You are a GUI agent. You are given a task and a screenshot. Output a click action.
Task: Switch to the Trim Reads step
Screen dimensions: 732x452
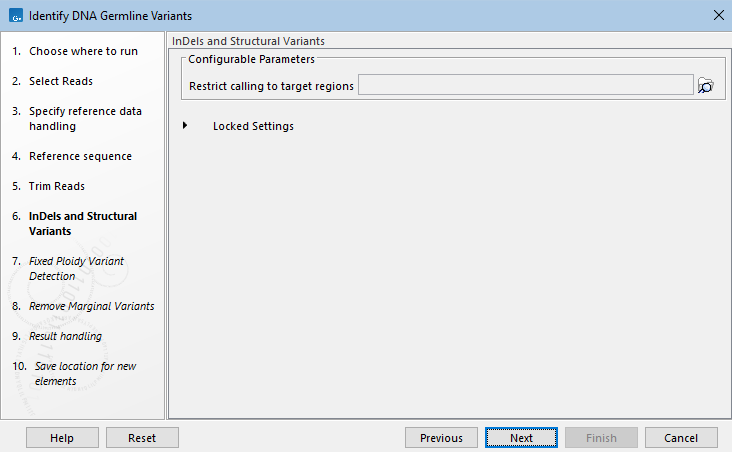click(x=57, y=186)
